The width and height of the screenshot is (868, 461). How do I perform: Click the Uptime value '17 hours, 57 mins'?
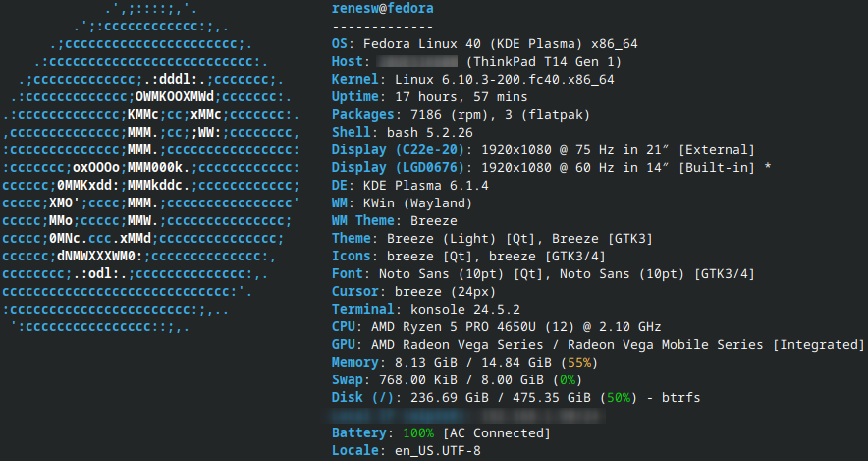(x=461, y=97)
